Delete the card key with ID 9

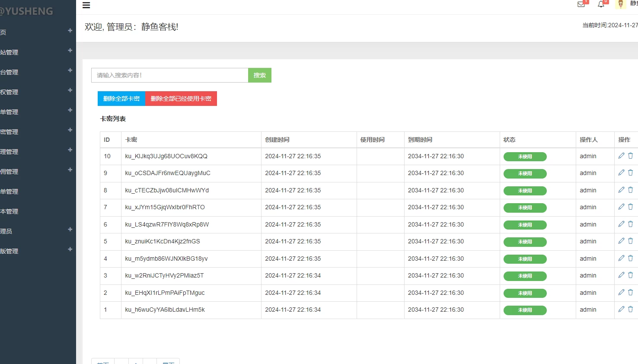tap(630, 172)
